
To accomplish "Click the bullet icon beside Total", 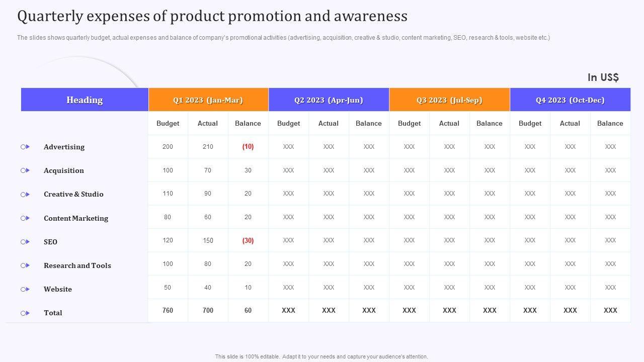I will [x=25, y=313].
